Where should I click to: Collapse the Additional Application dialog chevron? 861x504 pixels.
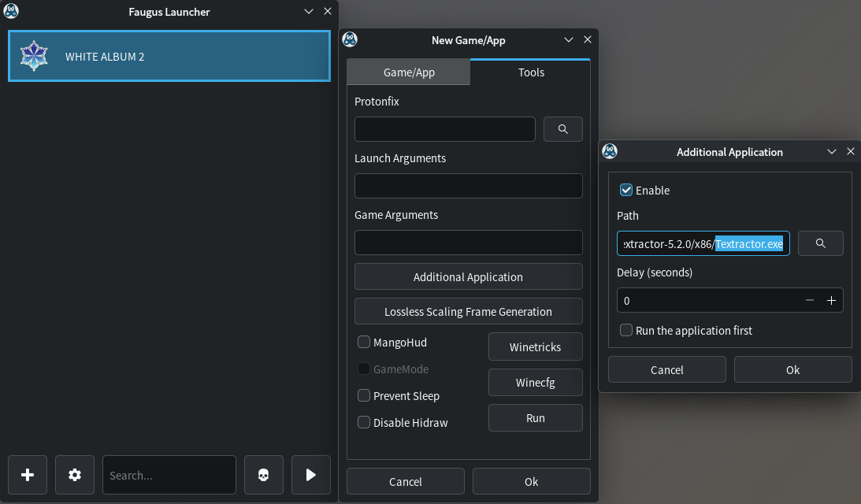[x=832, y=151]
